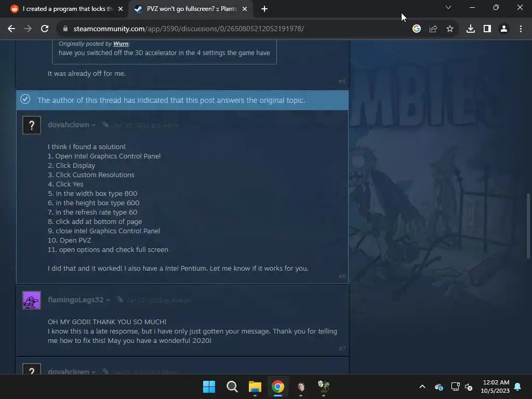View site information lock icon

point(65,29)
